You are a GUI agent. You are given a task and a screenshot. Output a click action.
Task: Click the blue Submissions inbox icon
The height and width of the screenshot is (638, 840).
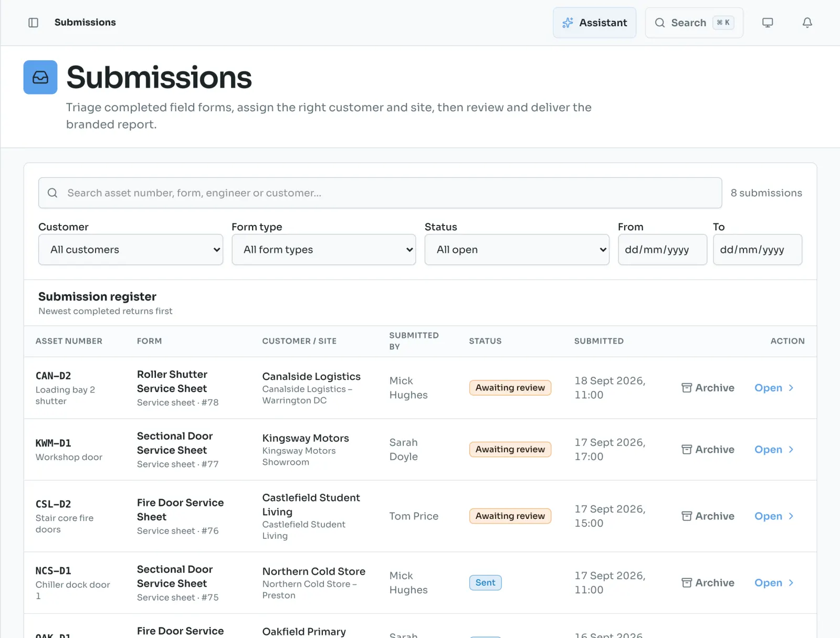[40, 77]
